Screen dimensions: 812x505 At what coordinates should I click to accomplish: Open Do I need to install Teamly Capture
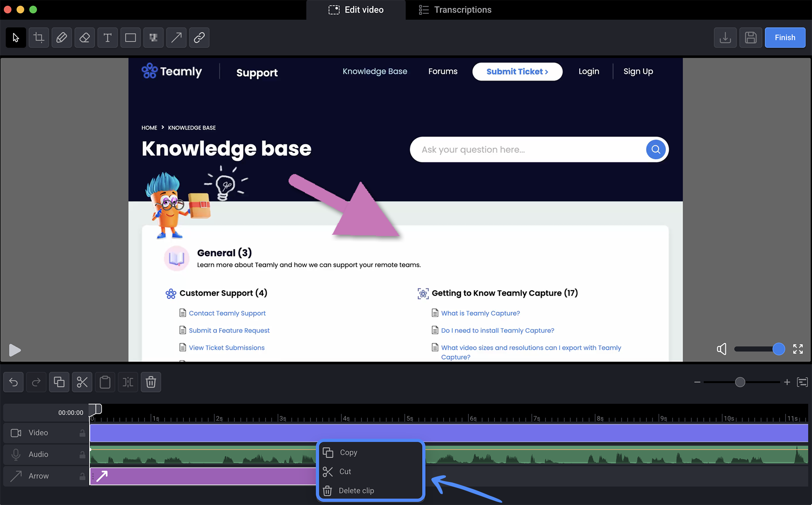pos(497,331)
